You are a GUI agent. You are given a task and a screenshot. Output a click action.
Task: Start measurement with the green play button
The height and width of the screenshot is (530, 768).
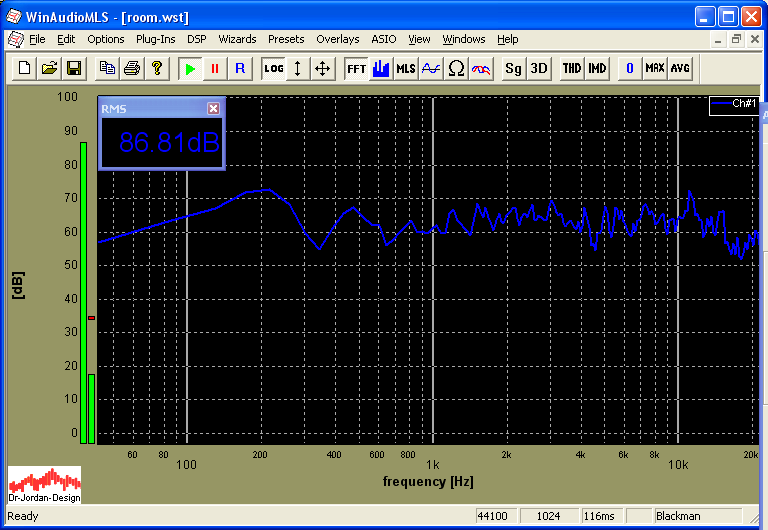point(190,69)
